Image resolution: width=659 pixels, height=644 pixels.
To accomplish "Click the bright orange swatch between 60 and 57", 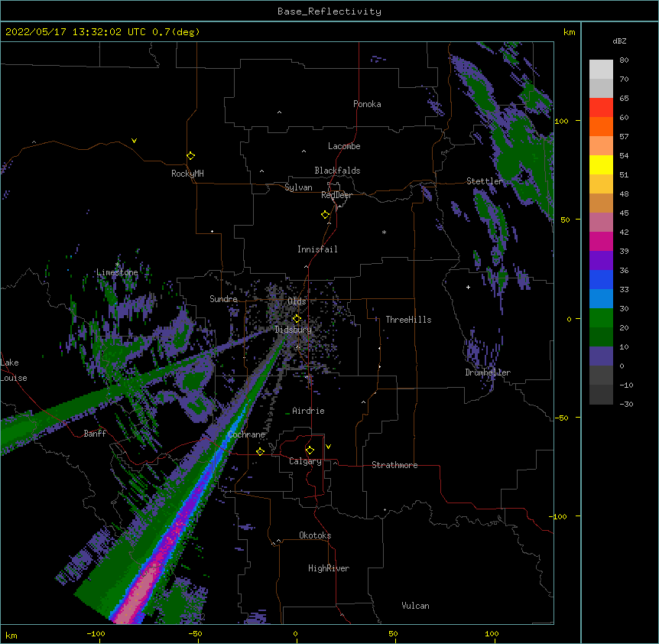I will pos(601,126).
